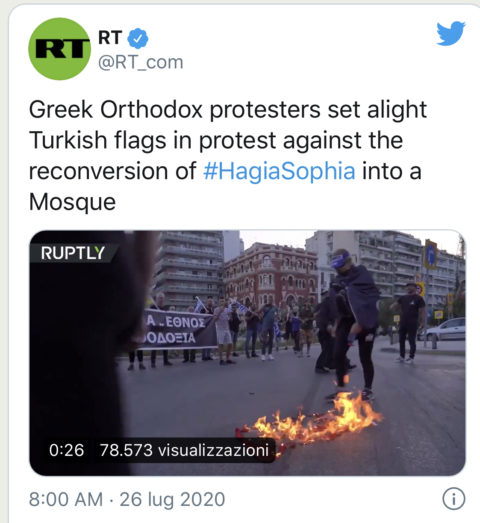Click the protest banner in the video

pos(177,330)
